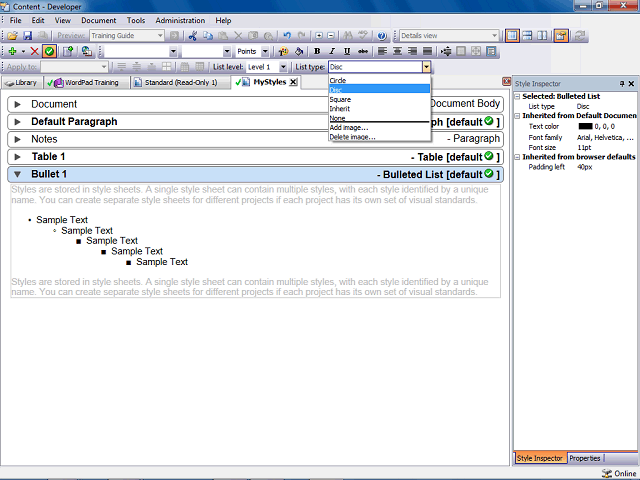Toggle the vertical split layout button
Viewport: 640px width, 480px height.
542,36
